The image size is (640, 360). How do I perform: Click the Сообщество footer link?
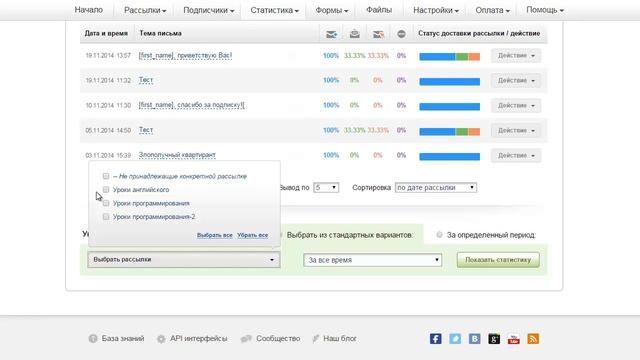[278, 338]
